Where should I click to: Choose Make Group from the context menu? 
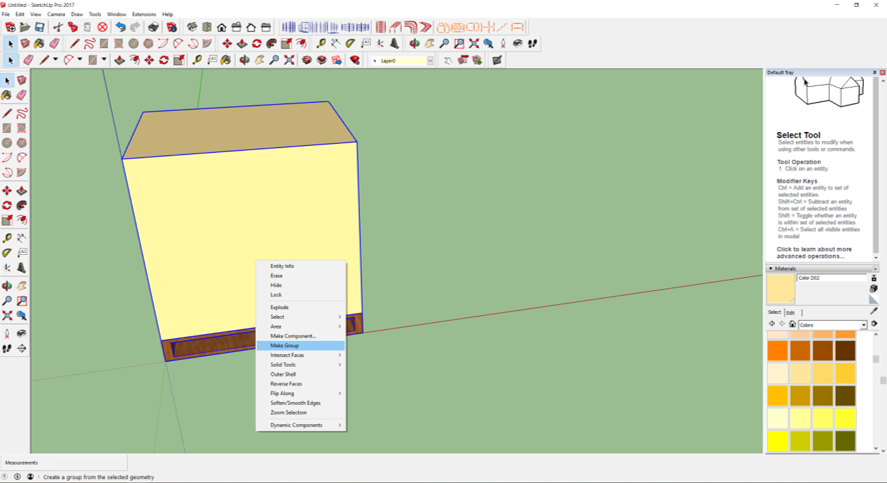point(301,346)
